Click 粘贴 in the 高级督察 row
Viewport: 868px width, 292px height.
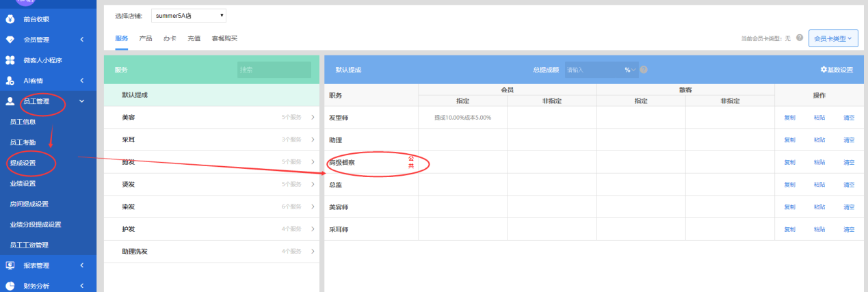click(x=819, y=162)
